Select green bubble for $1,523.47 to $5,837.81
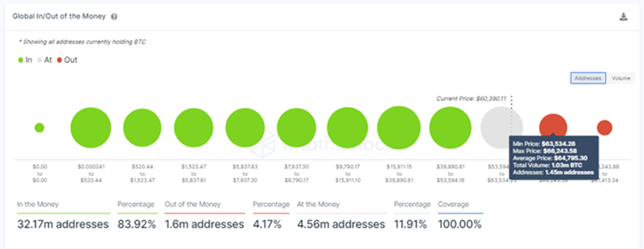644x249 pixels. click(x=193, y=128)
